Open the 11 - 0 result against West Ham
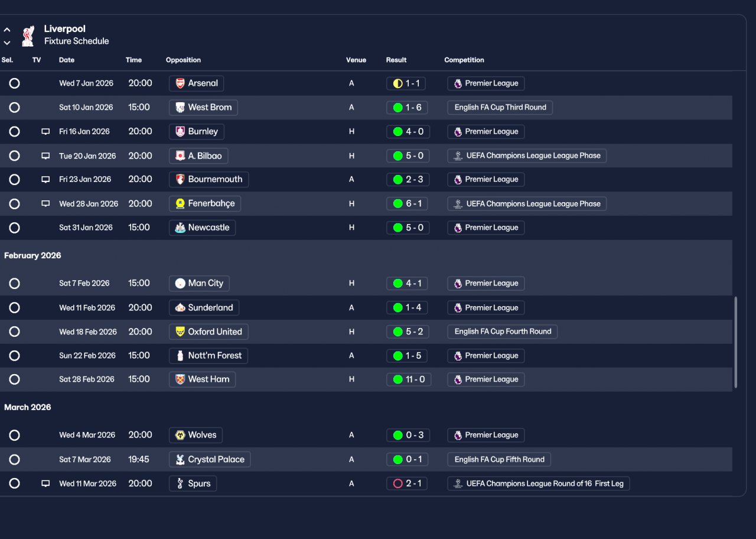This screenshot has height=539, width=756. 409,379
